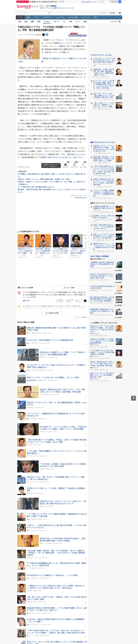Select the 国内 category
The width and height of the screenshot is (138, 644).
click(x=26, y=21)
